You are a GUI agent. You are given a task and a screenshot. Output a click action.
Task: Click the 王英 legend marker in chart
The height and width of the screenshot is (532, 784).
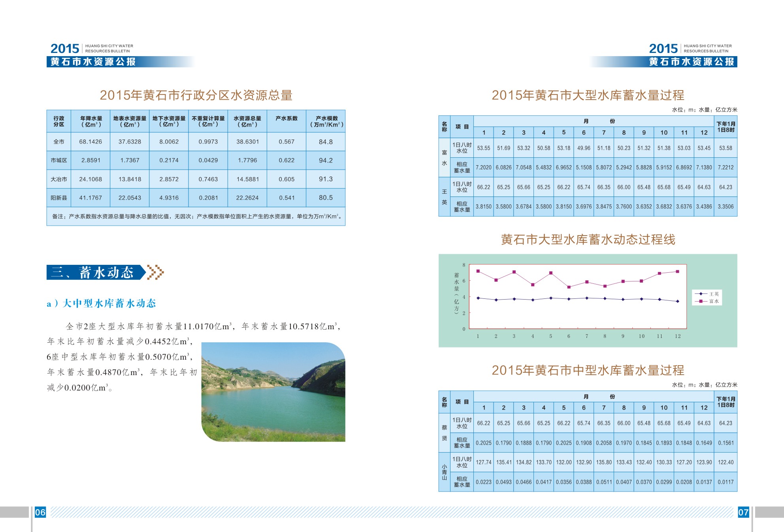coord(701,294)
